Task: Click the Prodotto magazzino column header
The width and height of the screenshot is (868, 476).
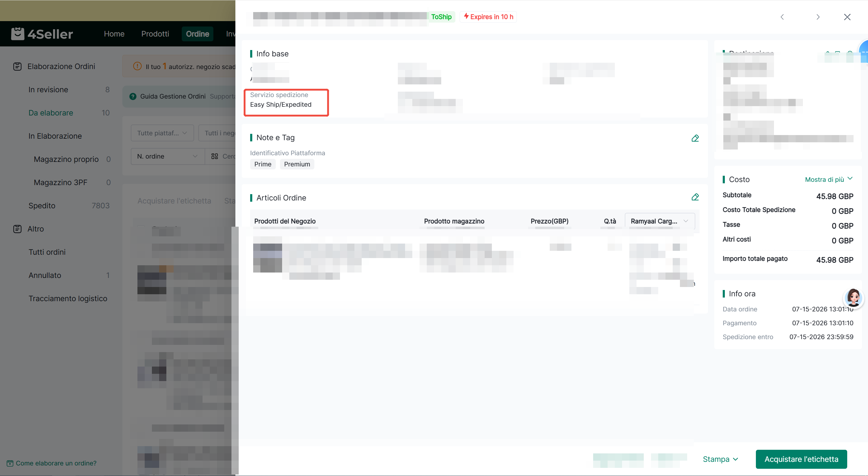Action: point(454,221)
